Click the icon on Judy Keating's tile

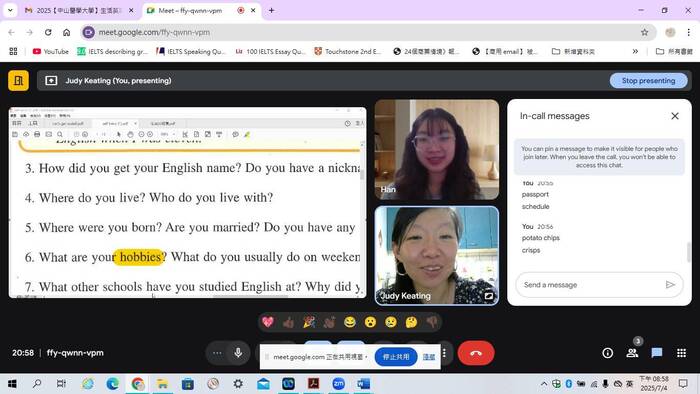[489, 295]
